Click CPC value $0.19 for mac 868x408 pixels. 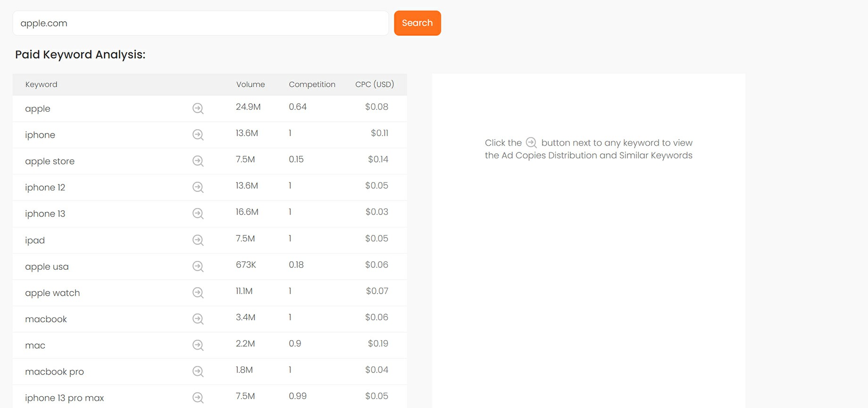coord(378,344)
